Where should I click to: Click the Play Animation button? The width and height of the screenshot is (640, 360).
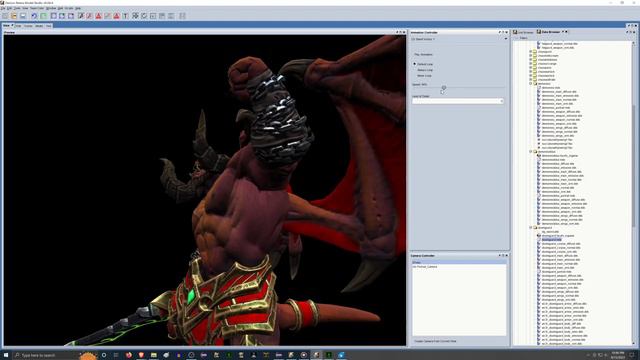point(423,54)
